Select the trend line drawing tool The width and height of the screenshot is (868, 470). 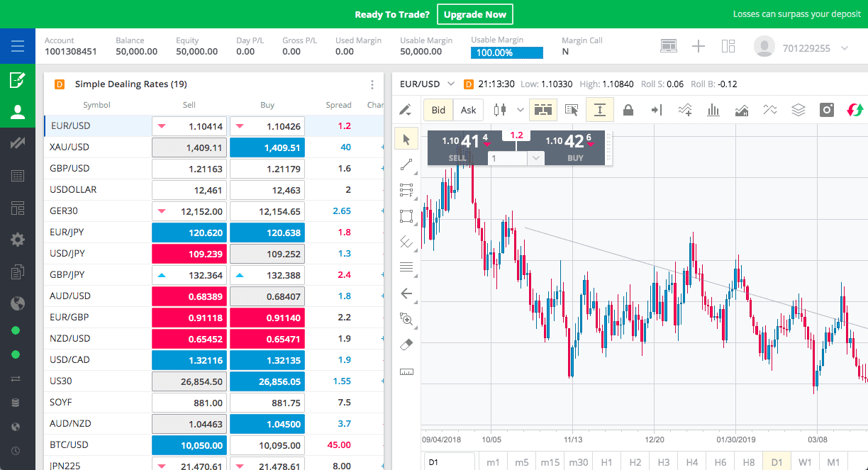406,164
